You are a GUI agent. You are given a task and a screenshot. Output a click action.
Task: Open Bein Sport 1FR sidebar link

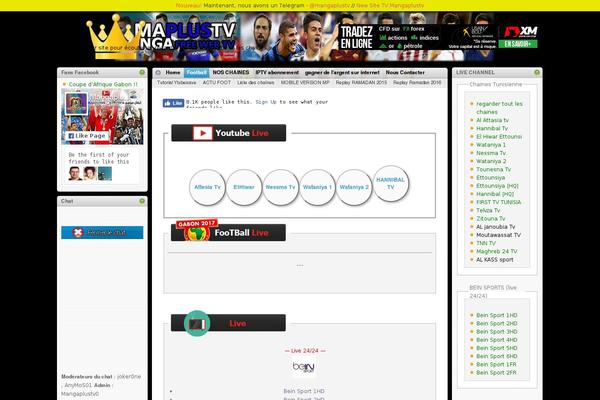496,364
